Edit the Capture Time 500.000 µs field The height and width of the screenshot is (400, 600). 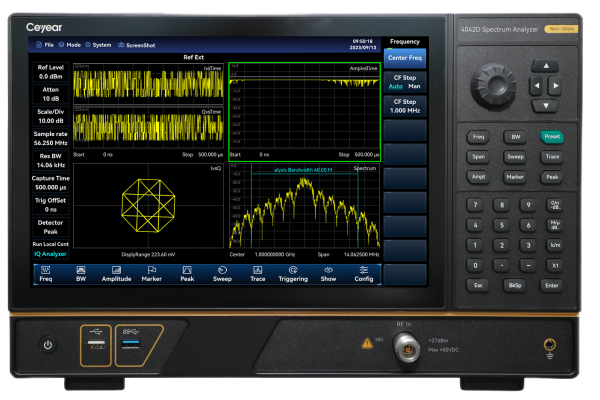pos(51,183)
